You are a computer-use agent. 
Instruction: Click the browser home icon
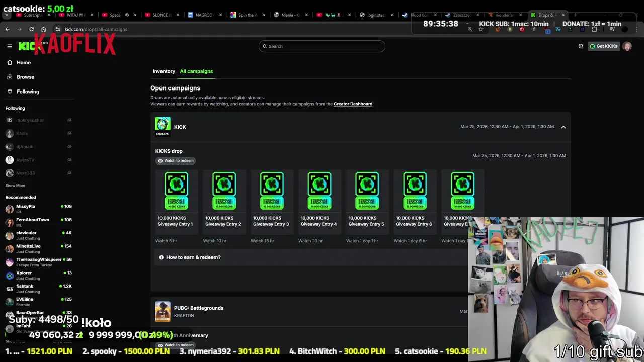point(43,29)
